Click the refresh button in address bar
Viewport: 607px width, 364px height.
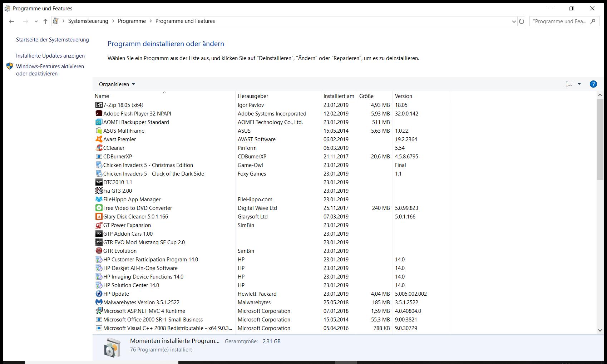(522, 21)
